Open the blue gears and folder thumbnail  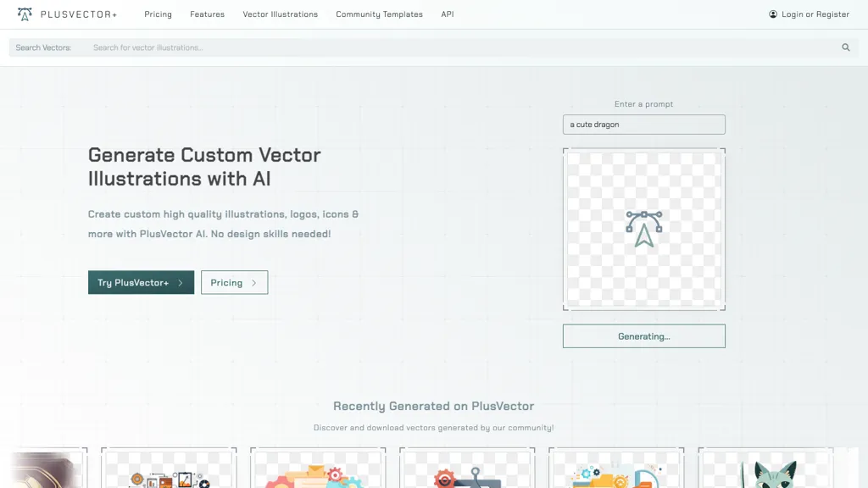(616, 468)
